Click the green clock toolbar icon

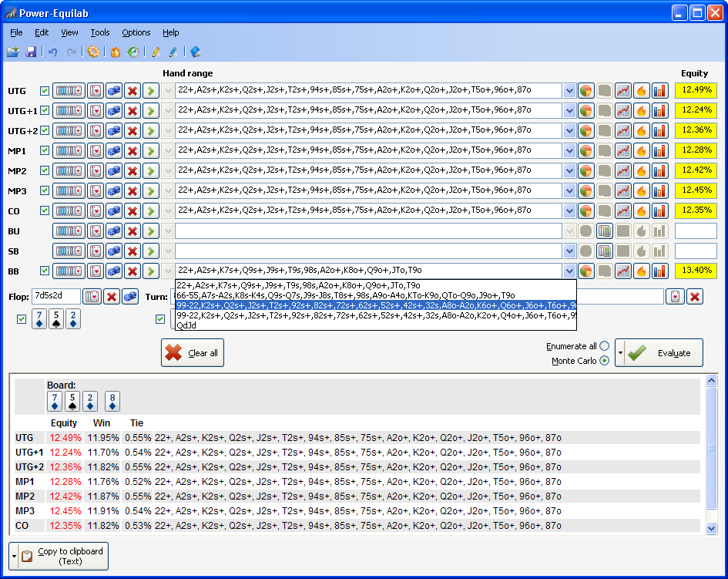133,52
